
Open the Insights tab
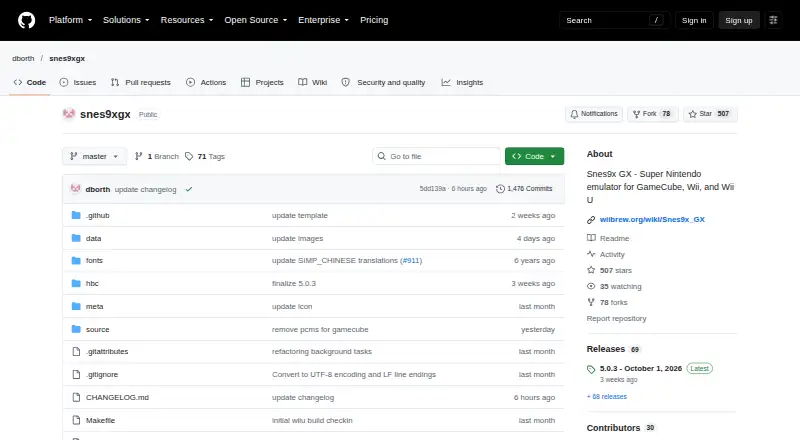coord(462,82)
